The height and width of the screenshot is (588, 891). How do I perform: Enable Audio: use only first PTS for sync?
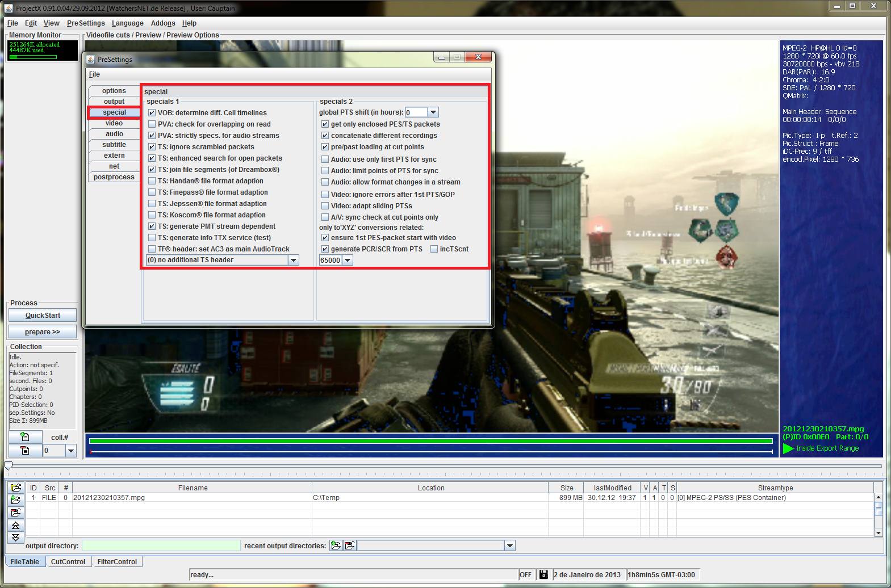click(325, 159)
